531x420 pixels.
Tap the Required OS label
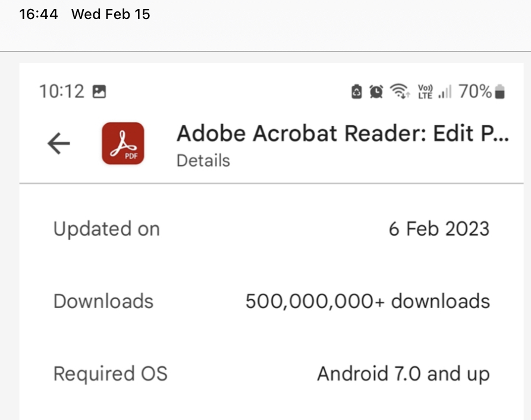(x=111, y=374)
